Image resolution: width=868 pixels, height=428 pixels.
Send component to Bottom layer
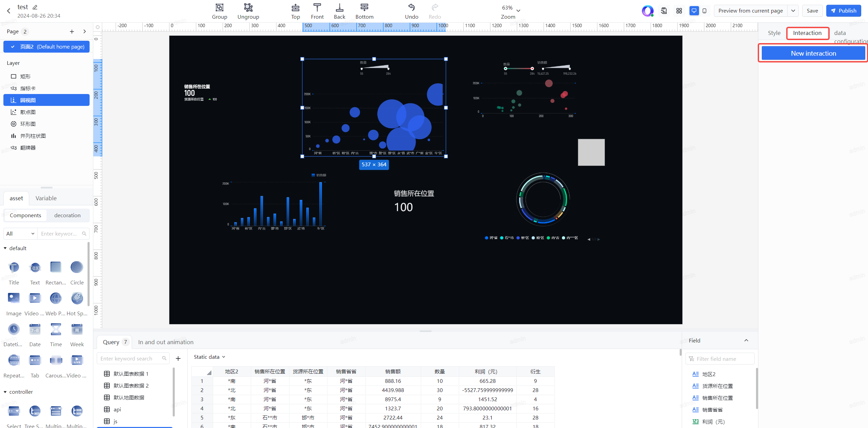tap(364, 11)
